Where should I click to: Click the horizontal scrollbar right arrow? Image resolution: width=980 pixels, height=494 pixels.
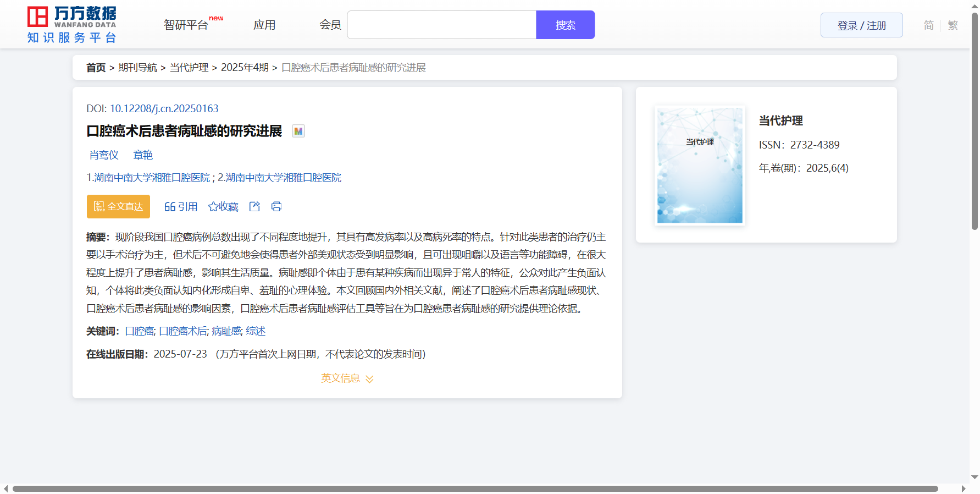(x=963, y=488)
